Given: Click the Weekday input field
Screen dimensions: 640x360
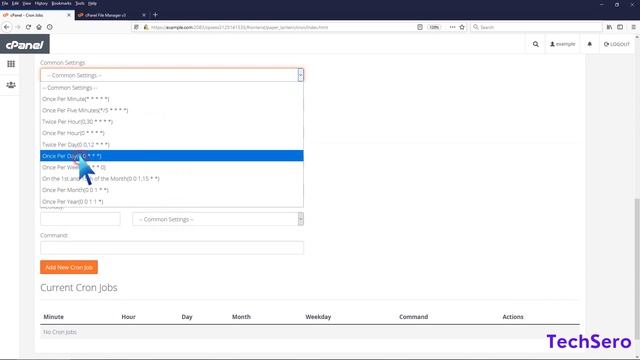Looking at the screenshot, I should pyautogui.click(x=80, y=219).
